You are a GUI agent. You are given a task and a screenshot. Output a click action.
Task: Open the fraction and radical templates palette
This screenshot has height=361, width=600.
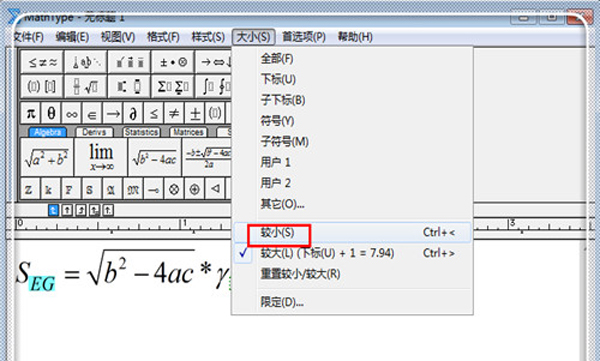(86, 87)
